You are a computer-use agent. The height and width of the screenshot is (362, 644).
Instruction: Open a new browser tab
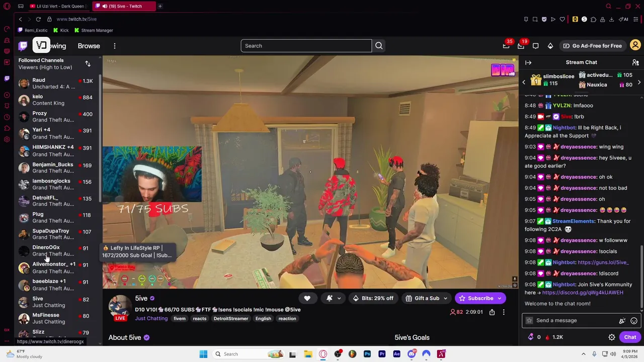160,6
